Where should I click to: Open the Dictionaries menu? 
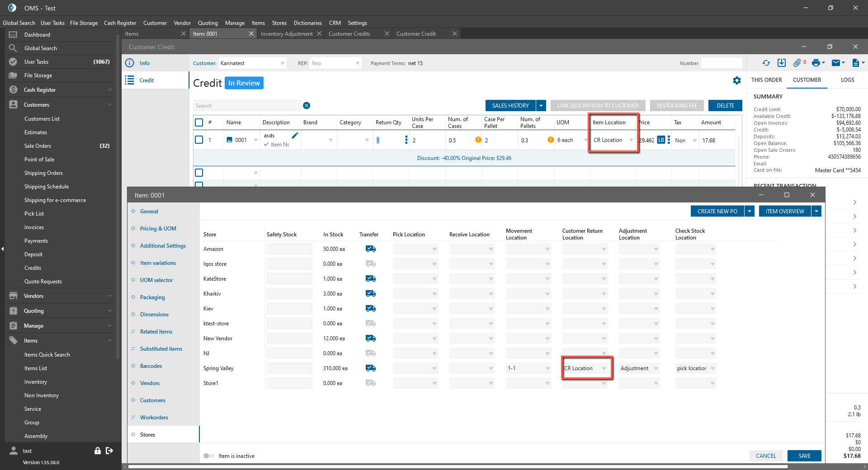click(x=307, y=23)
